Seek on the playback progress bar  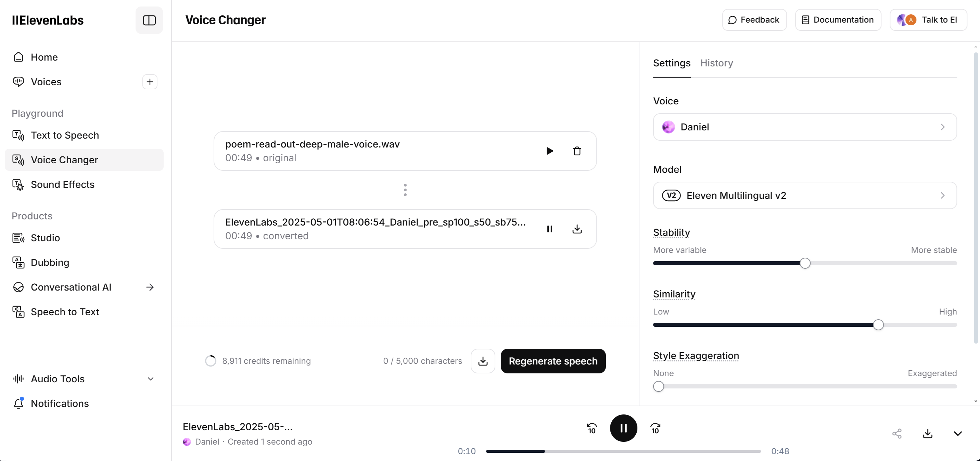tap(623, 451)
